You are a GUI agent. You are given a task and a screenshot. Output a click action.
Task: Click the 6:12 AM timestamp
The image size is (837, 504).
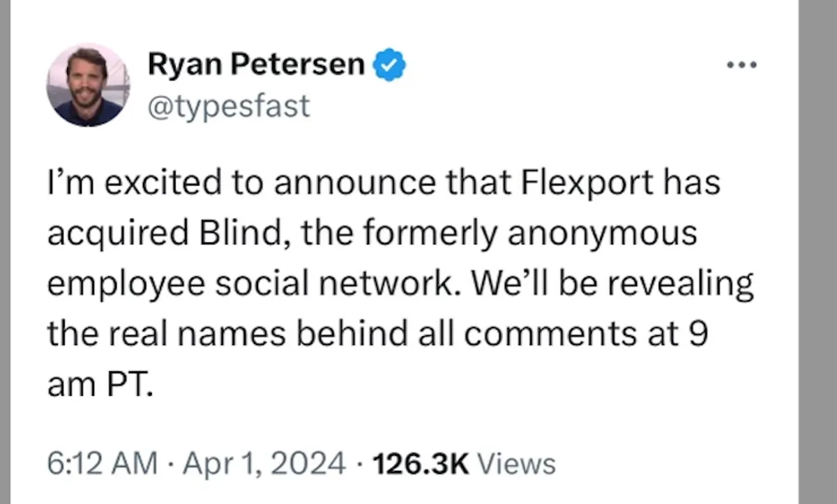tap(102, 463)
